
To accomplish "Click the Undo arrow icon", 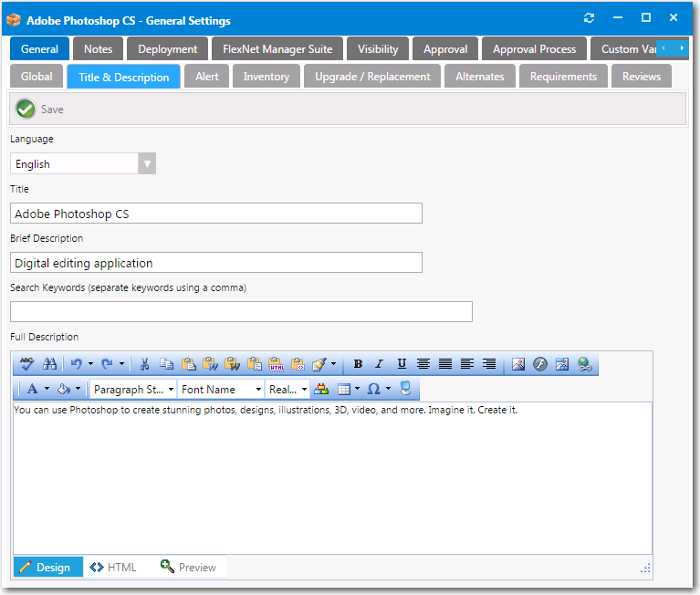I will [x=77, y=364].
